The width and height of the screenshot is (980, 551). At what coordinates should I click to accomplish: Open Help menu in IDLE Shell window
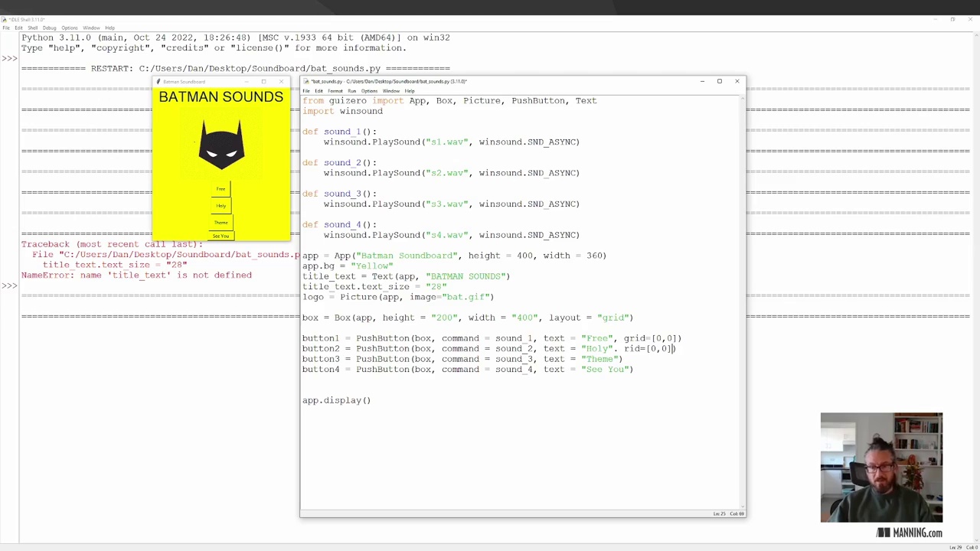pyautogui.click(x=109, y=28)
